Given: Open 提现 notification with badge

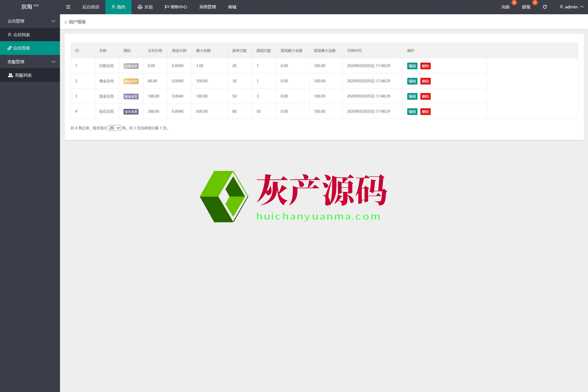Looking at the screenshot, I should tap(526, 7).
